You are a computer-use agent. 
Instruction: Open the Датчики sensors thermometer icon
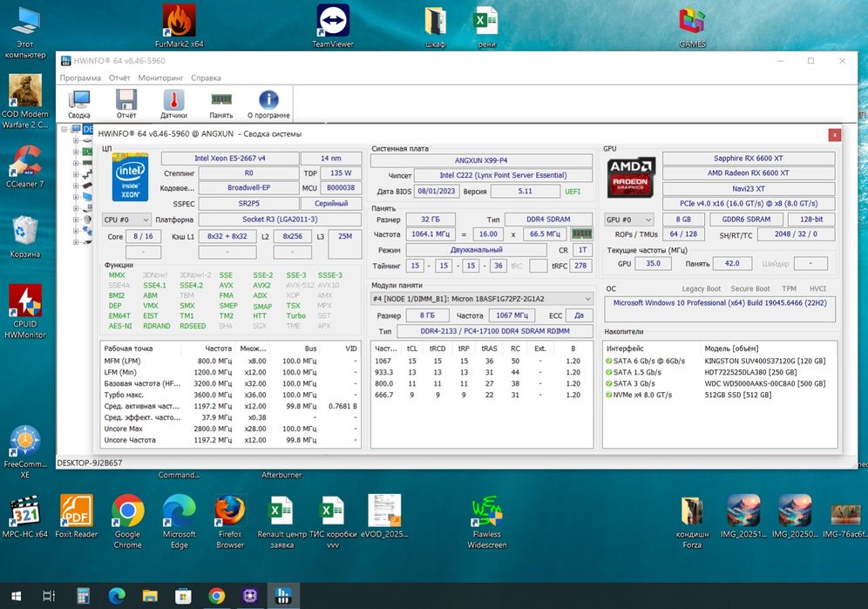[x=173, y=104]
